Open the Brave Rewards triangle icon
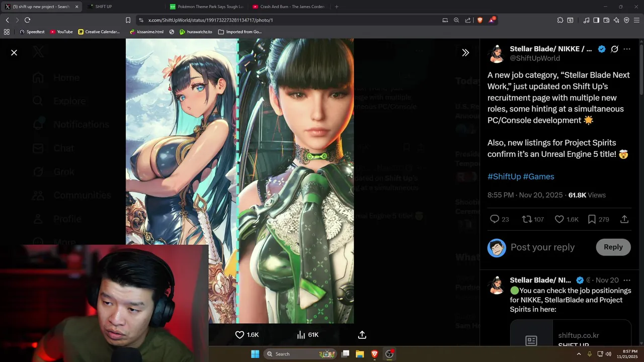This screenshot has height=362, width=644. [492, 20]
